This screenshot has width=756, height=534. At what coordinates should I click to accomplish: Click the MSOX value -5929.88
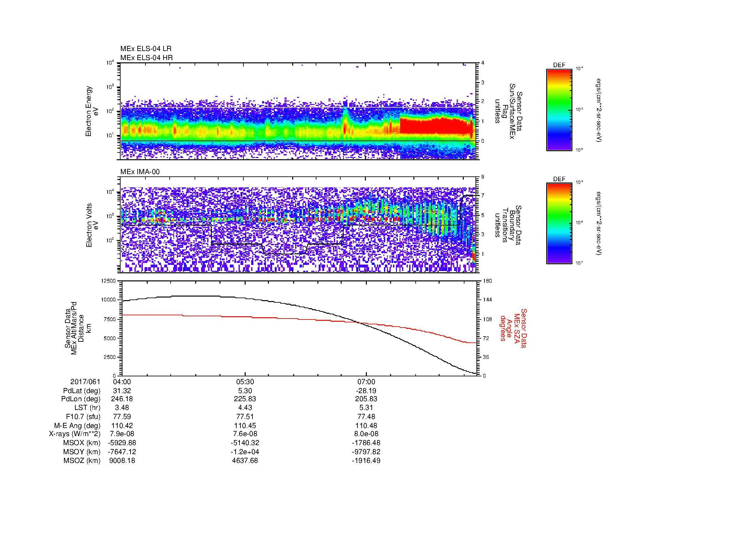[122, 443]
